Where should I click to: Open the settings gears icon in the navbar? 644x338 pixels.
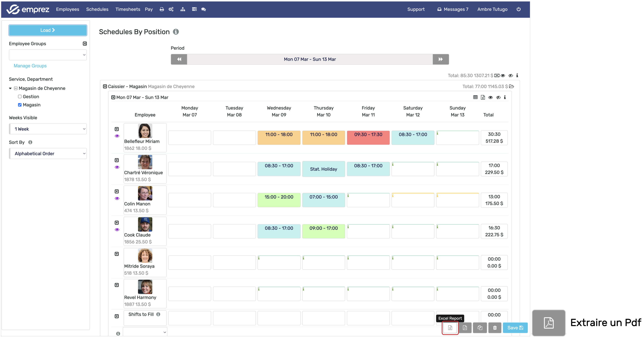(171, 9)
